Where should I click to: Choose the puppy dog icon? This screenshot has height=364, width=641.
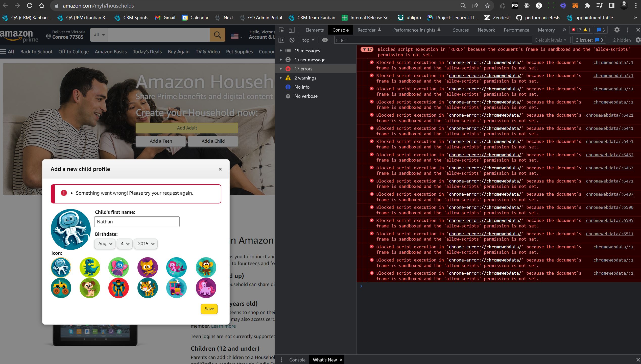(x=90, y=288)
